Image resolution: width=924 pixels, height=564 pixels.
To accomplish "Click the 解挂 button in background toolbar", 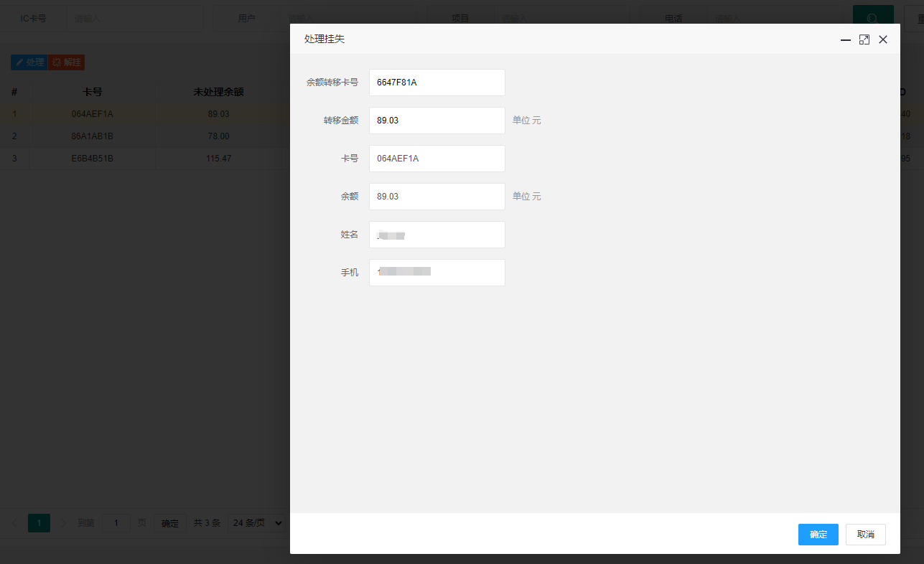I will 67,62.
